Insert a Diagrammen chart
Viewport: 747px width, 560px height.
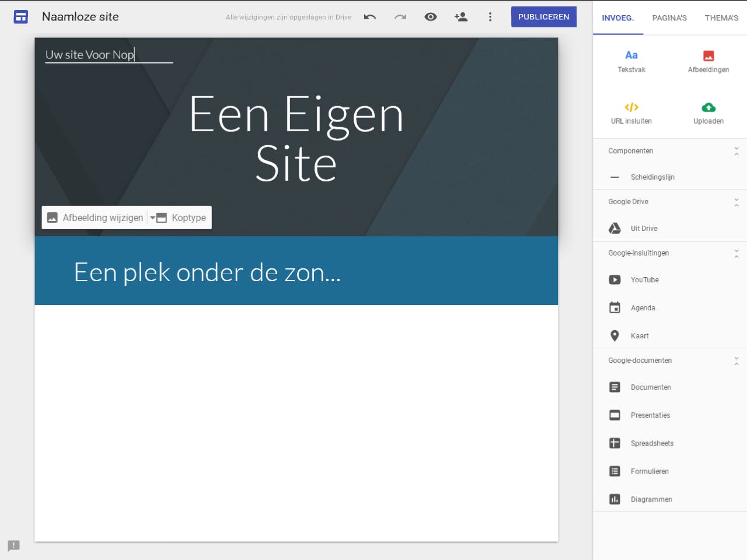point(651,499)
